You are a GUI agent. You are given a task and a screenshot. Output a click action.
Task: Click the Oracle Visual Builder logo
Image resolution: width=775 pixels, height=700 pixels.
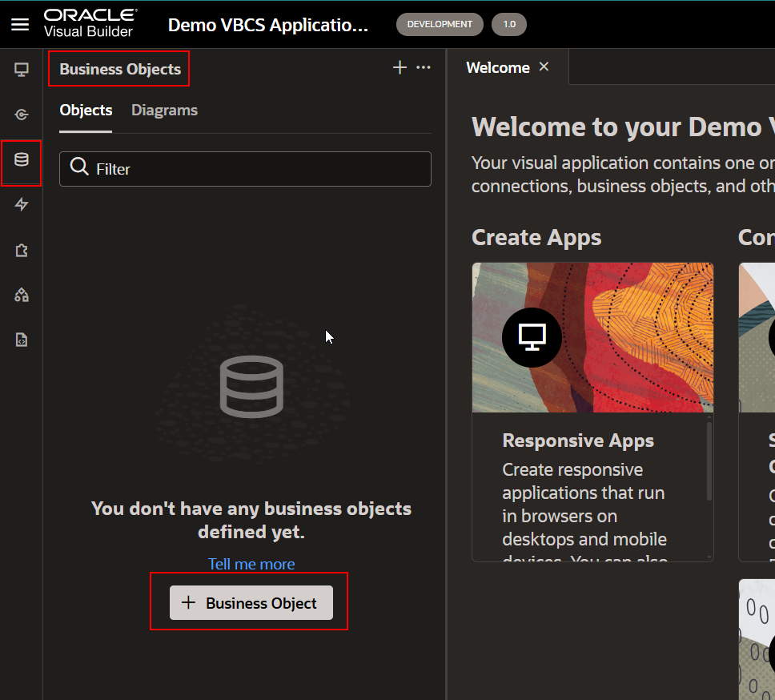coord(90,23)
